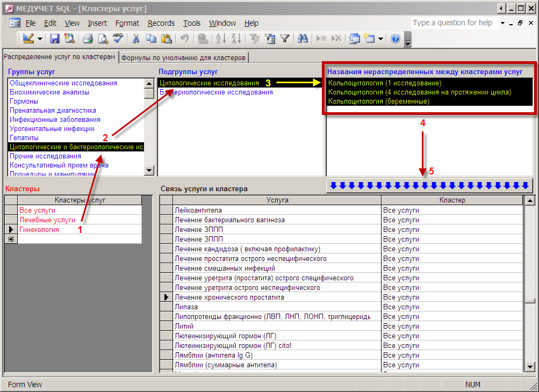Viewport: 539px width, 392px height.
Task: Select the Лечебные услуги cluster row
Action: tap(47, 220)
